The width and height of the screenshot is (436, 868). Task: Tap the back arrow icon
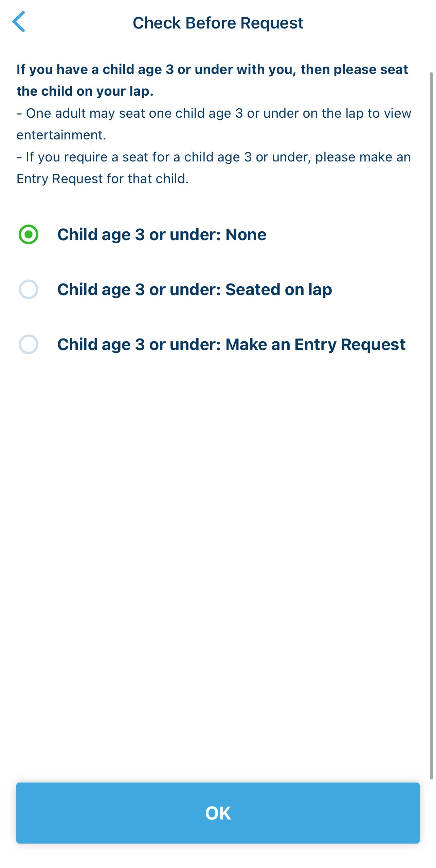(x=19, y=22)
